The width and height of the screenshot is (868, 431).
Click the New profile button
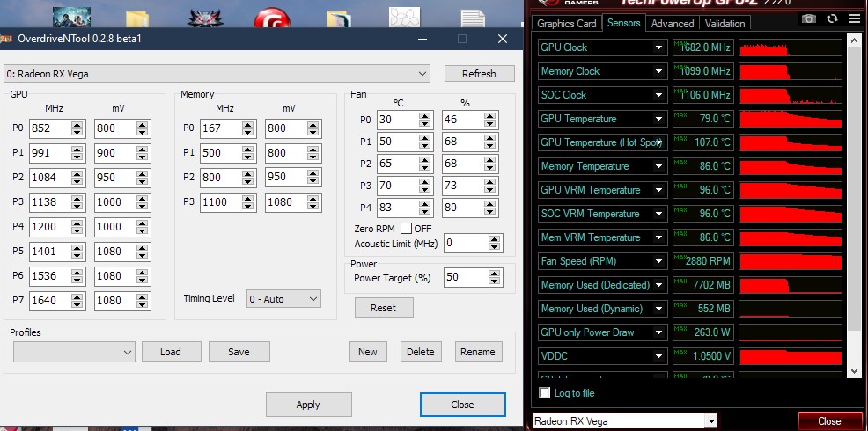pos(368,352)
